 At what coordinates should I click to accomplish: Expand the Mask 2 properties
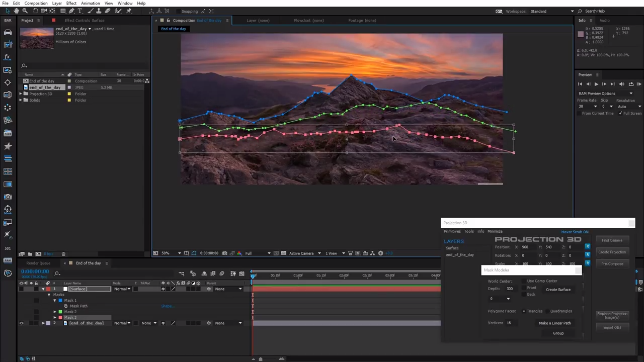[x=55, y=312]
